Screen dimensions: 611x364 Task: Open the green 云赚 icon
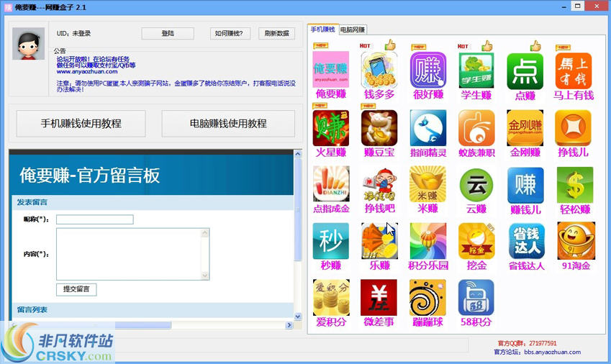[x=476, y=185]
